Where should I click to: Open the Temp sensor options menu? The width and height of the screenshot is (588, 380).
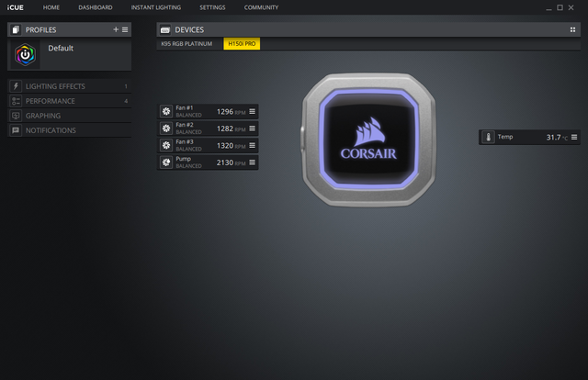click(x=574, y=137)
